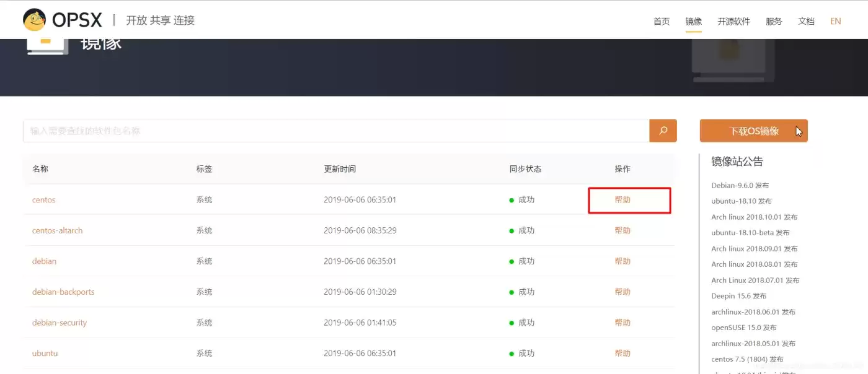Click the 同步状态 column header
The width and height of the screenshot is (868, 374).
pos(525,169)
